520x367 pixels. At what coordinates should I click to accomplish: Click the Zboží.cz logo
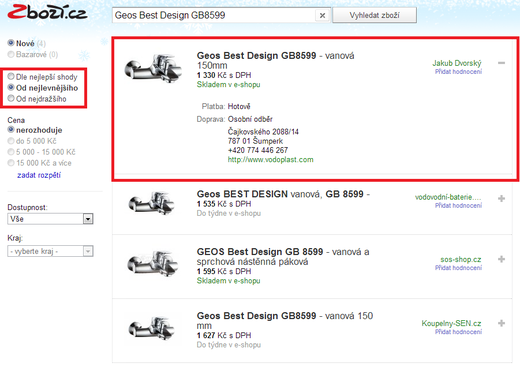tap(47, 13)
